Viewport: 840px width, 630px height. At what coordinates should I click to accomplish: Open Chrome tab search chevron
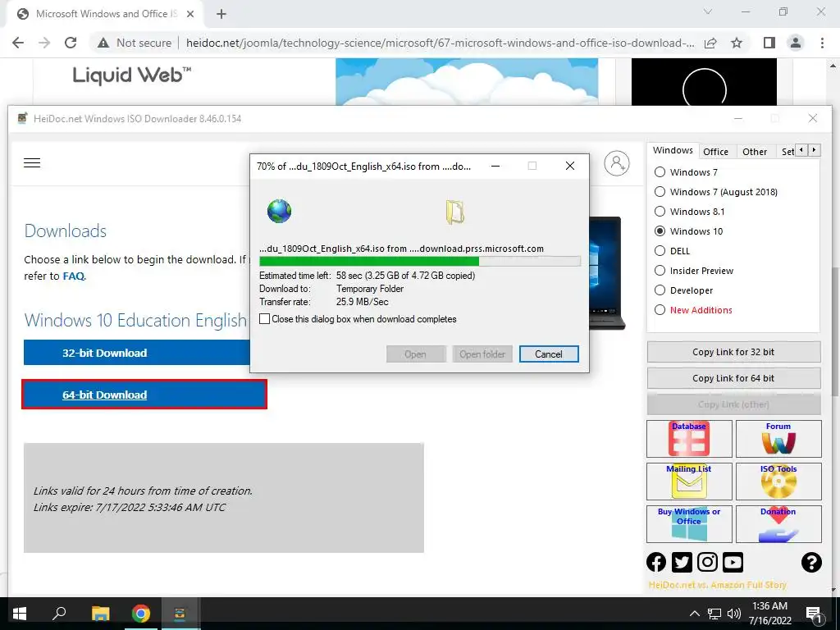[708, 11]
